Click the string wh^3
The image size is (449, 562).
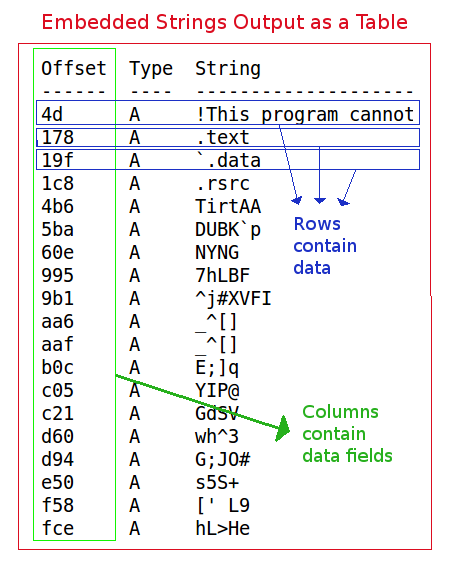(x=217, y=437)
